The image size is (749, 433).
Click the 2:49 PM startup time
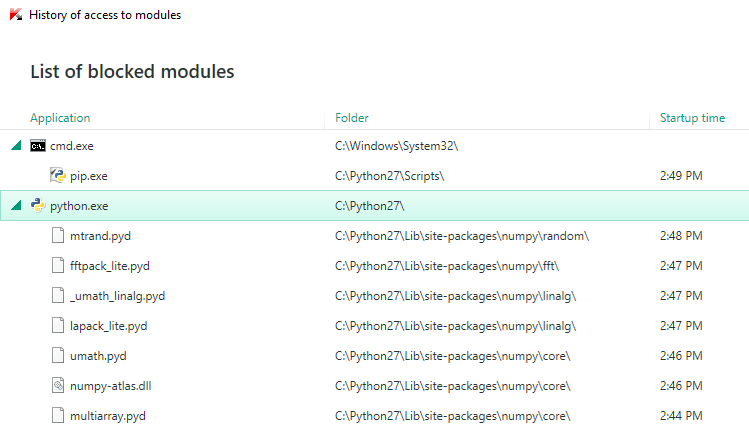[681, 176]
